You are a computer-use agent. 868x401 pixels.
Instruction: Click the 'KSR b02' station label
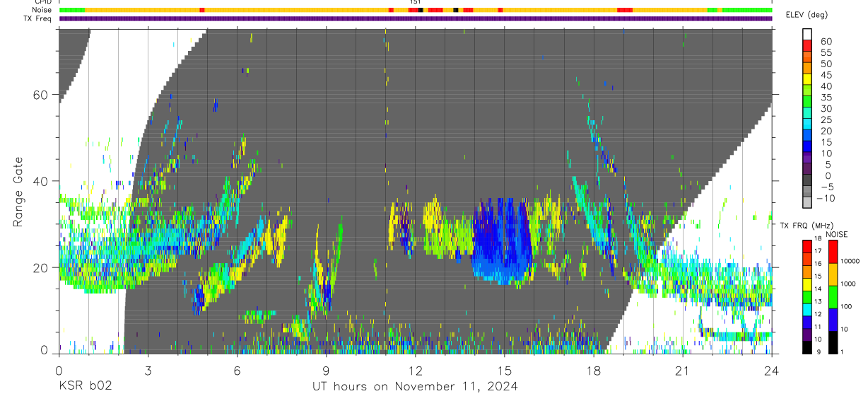[85, 386]
